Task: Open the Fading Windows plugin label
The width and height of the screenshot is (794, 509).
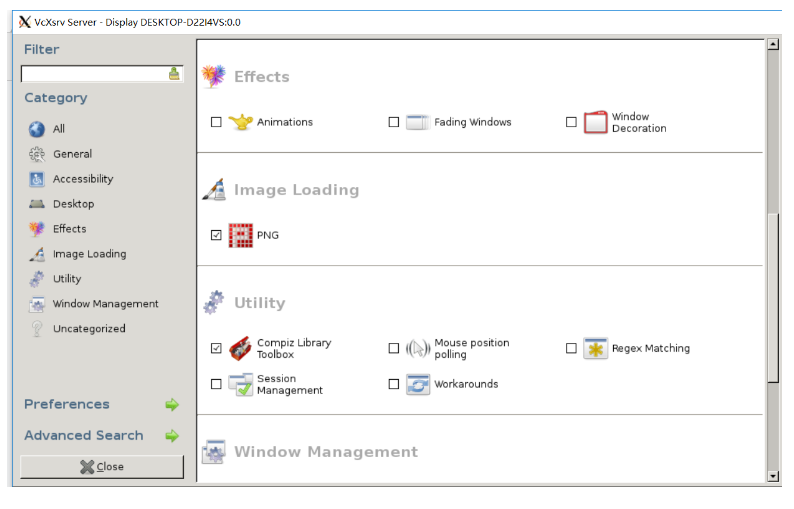Action: [x=472, y=122]
